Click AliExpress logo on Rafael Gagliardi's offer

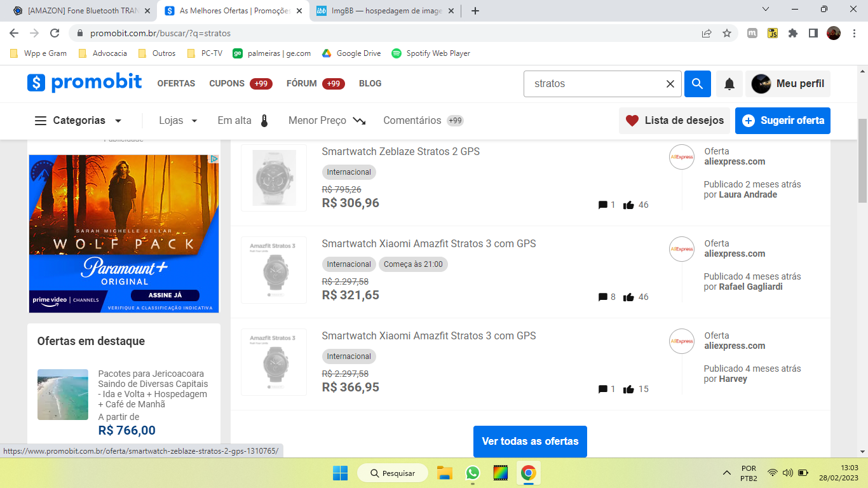[x=682, y=249]
